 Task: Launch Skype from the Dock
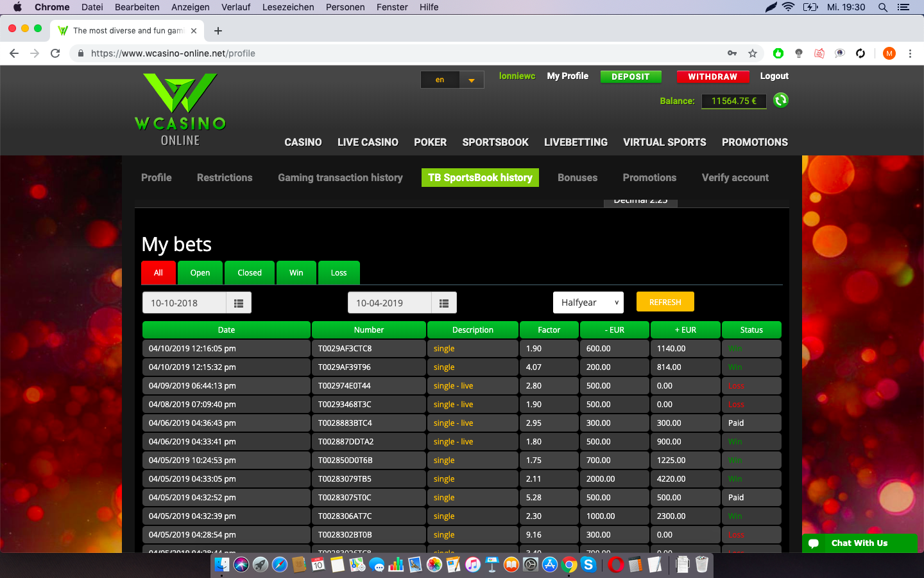pos(588,565)
